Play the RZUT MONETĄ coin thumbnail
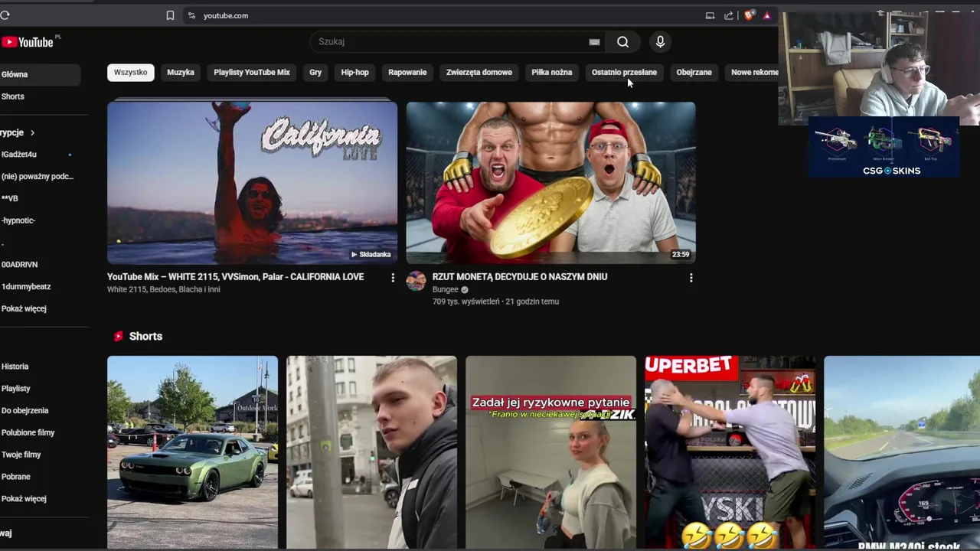 (550, 183)
